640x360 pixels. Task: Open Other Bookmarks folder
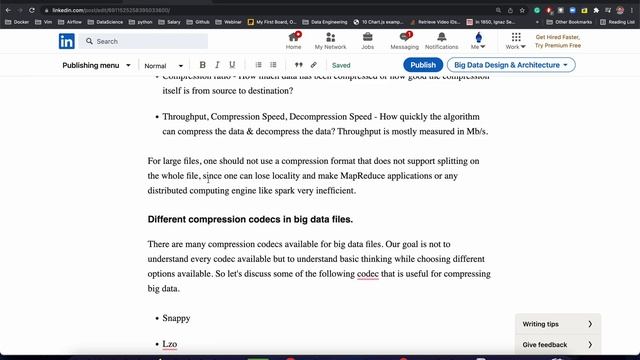tap(569, 22)
